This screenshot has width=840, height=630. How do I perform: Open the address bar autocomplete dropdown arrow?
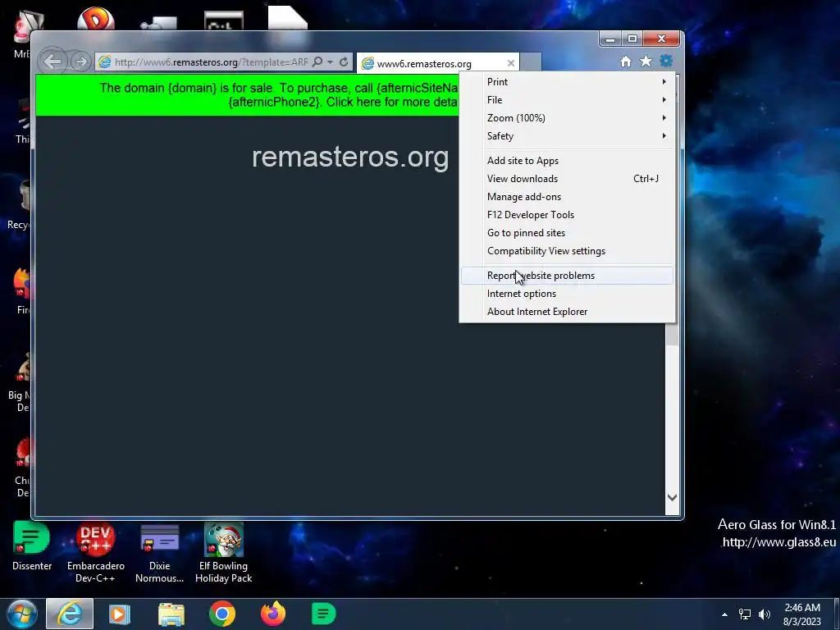point(330,62)
